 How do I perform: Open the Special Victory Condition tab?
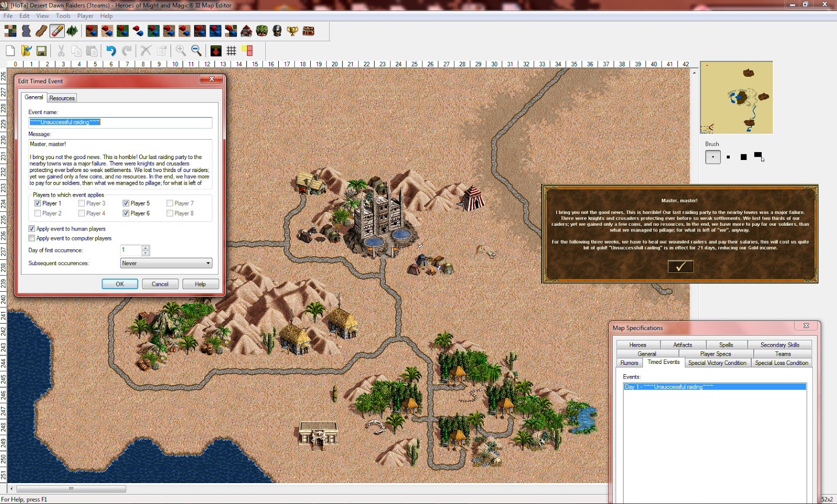click(717, 363)
